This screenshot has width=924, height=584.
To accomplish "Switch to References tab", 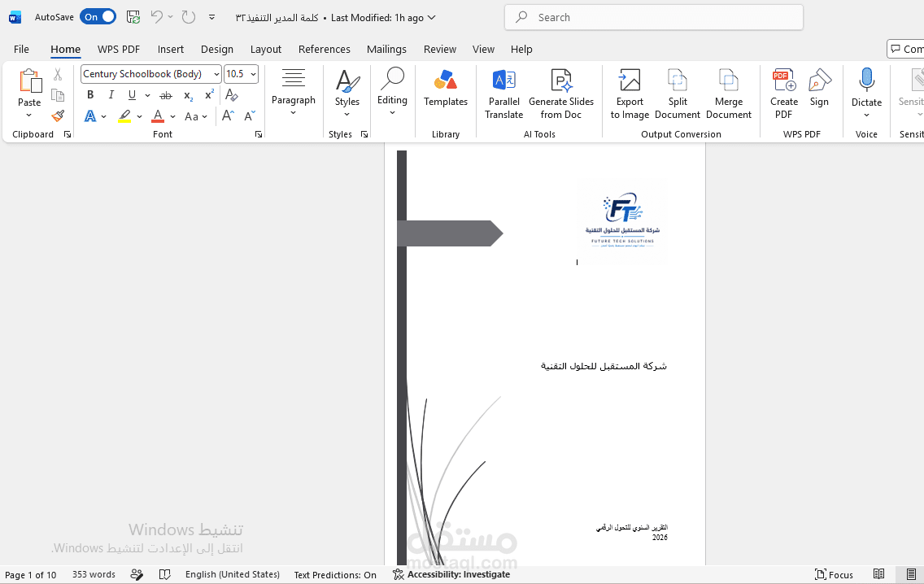I will coord(324,49).
